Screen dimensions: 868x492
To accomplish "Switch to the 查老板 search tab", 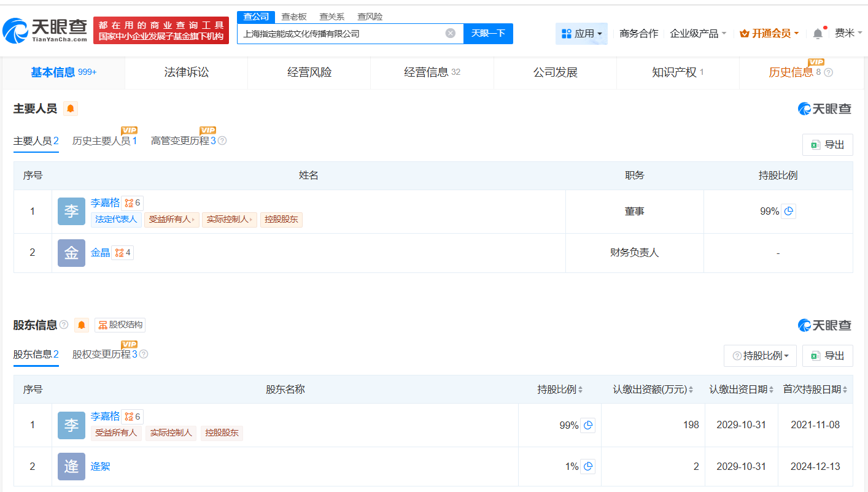I will click(x=294, y=17).
